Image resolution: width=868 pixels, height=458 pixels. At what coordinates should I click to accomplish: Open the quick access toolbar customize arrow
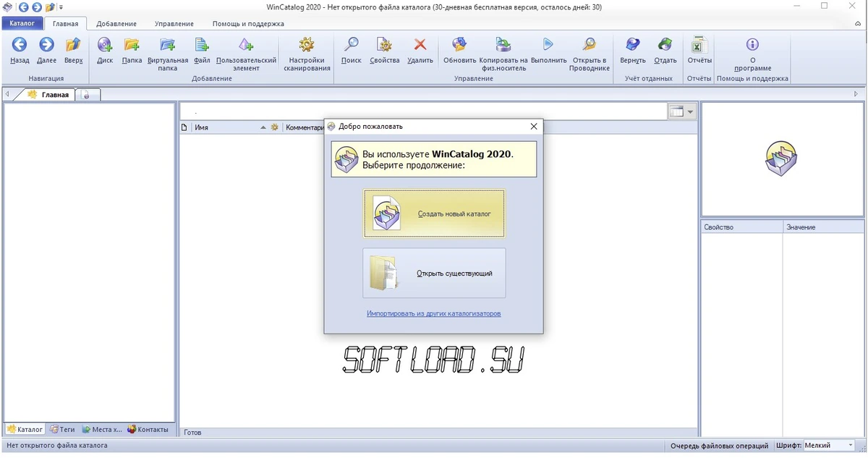(x=61, y=7)
